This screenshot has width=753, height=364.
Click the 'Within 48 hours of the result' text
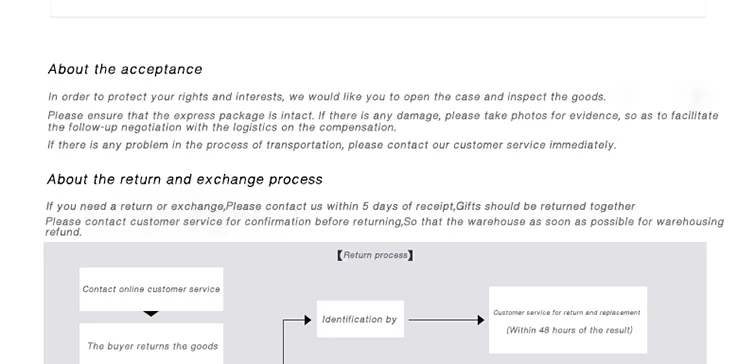570,330
